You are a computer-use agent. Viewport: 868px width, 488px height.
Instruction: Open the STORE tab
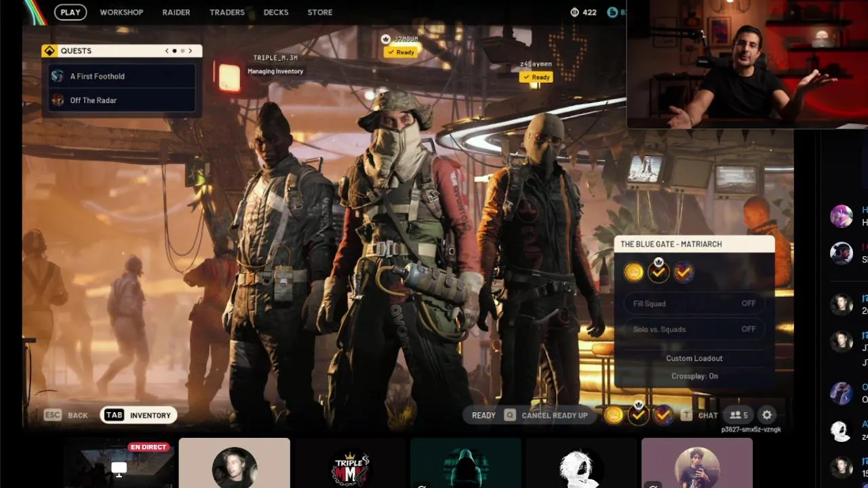click(x=320, y=12)
